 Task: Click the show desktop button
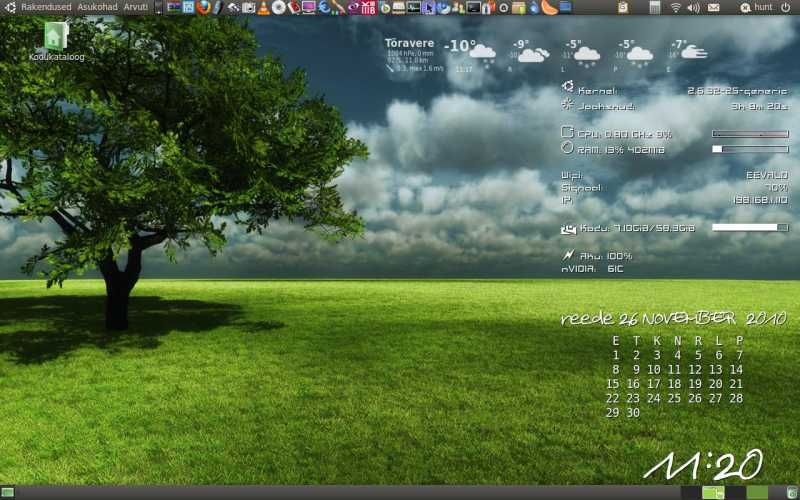tap(7, 493)
